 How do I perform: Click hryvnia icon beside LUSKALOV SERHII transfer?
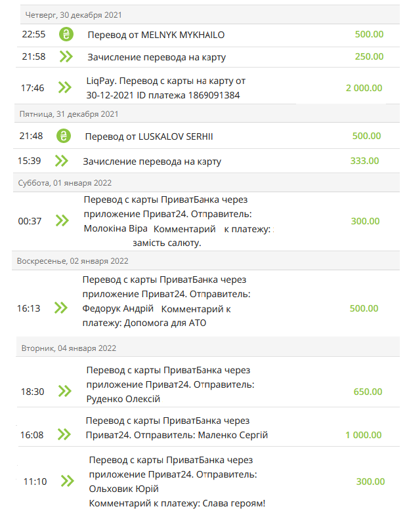[x=64, y=136]
